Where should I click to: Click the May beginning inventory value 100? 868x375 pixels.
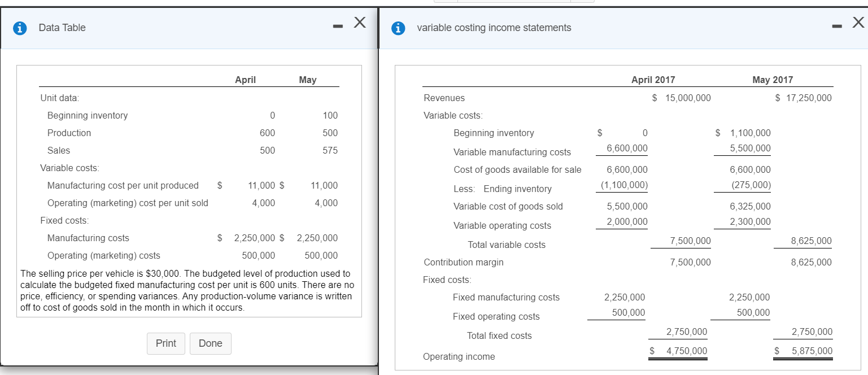pos(330,115)
